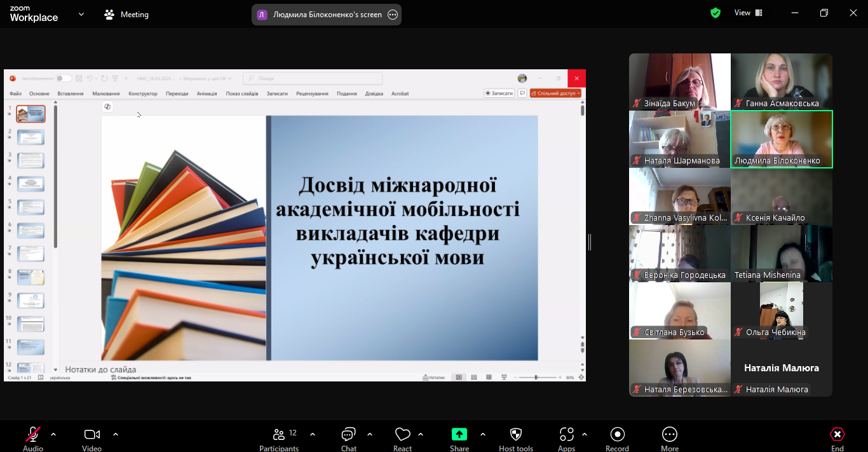Viewport: 868px width, 452px height.
Task: Open the Chat panel
Action: tap(348, 435)
